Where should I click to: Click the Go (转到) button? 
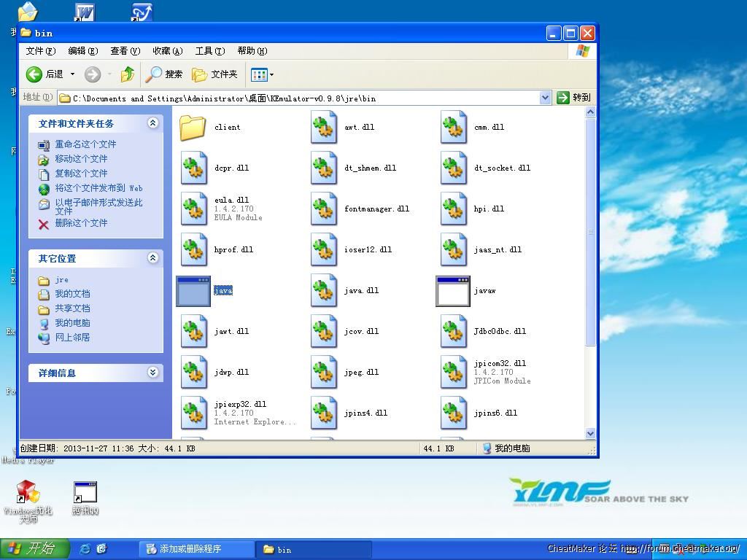tap(574, 98)
